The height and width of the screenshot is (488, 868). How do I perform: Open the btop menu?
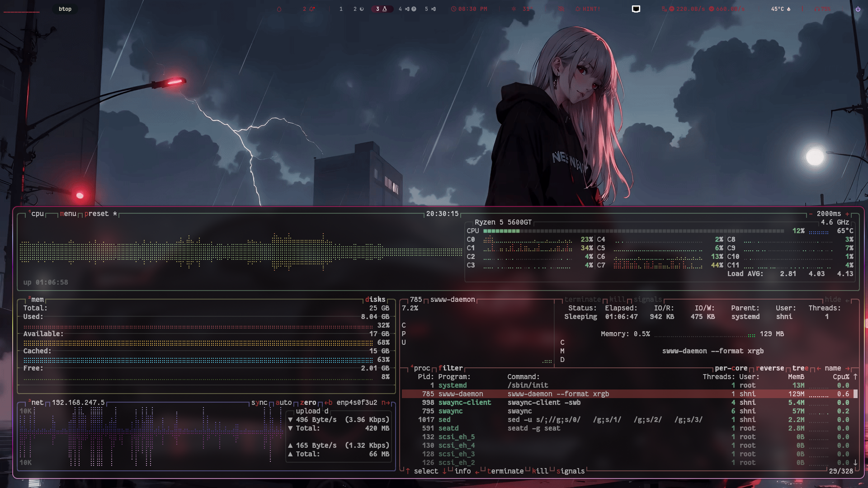pyautogui.click(x=68, y=214)
